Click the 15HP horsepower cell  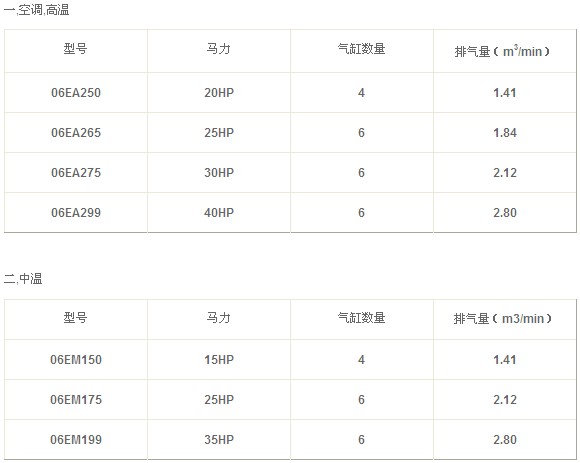point(219,359)
